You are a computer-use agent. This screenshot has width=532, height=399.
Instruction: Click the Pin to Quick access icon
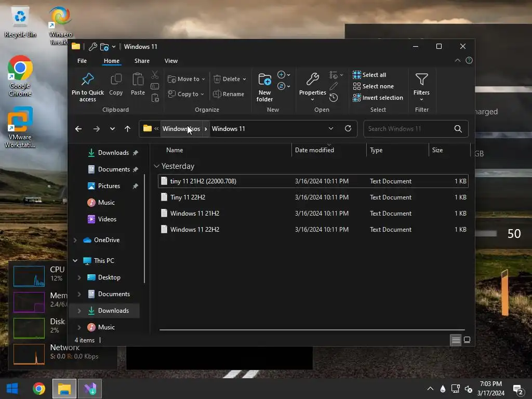click(x=87, y=79)
